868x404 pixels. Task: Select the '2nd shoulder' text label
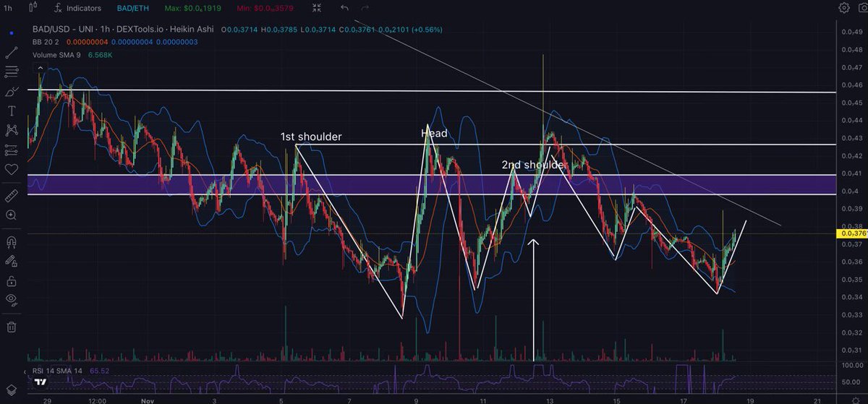click(x=533, y=165)
